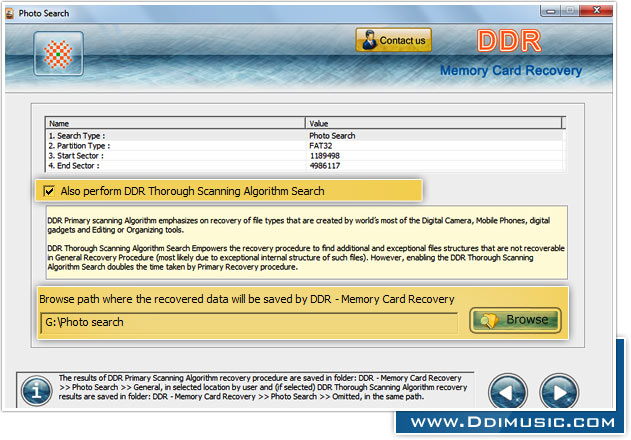Viewport: 631px width, 440px height.
Task: Enable DDR Thorough Scanning Algorithm Search checkbox
Action: [49, 191]
